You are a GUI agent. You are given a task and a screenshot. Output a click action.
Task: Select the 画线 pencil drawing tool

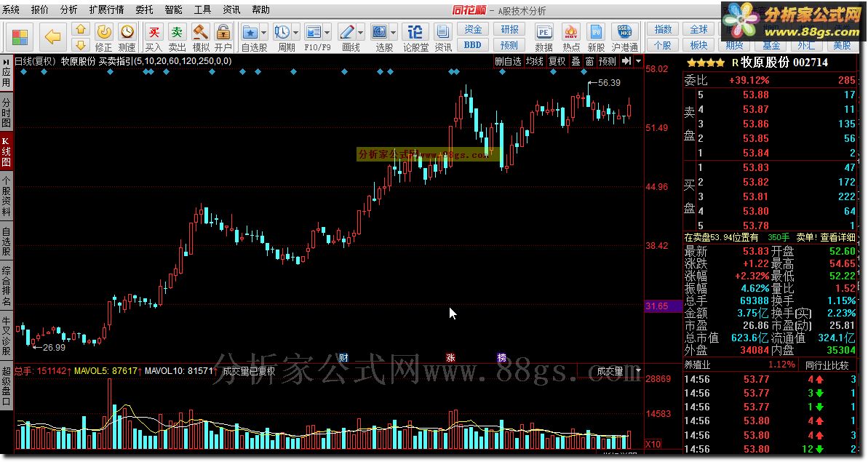347,31
